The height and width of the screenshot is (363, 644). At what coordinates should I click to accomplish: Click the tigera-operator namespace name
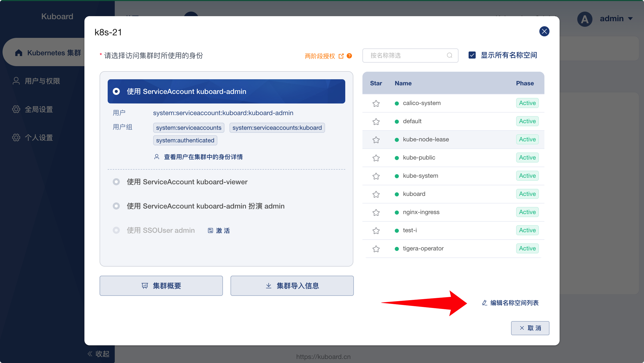tap(423, 248)
